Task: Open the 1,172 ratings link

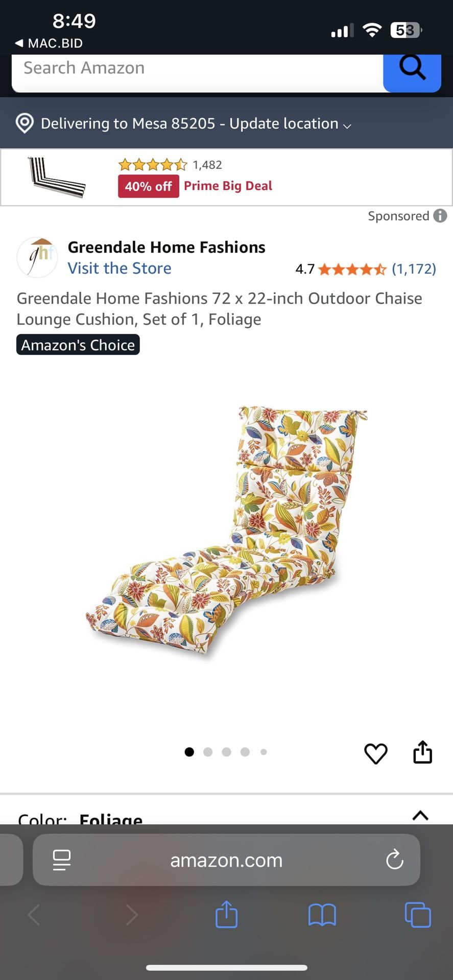Action: (x=414, y=269)
